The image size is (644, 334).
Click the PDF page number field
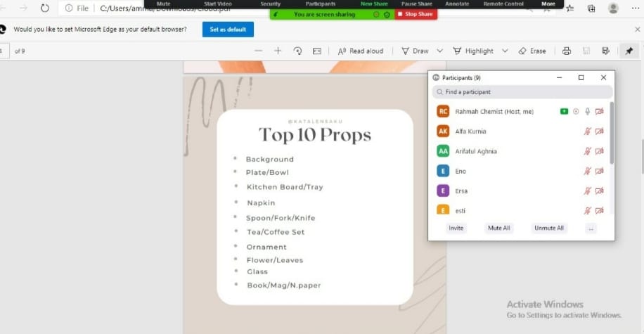click(x=4, y=51)
